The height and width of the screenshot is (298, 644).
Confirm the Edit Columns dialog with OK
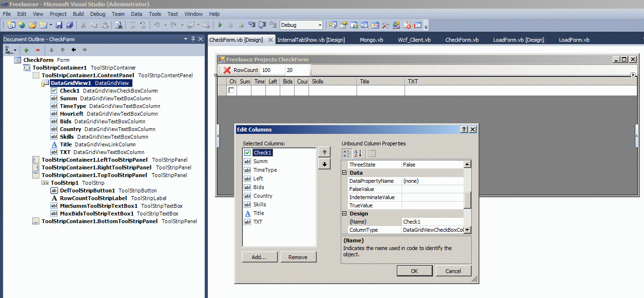pos(415,271)
